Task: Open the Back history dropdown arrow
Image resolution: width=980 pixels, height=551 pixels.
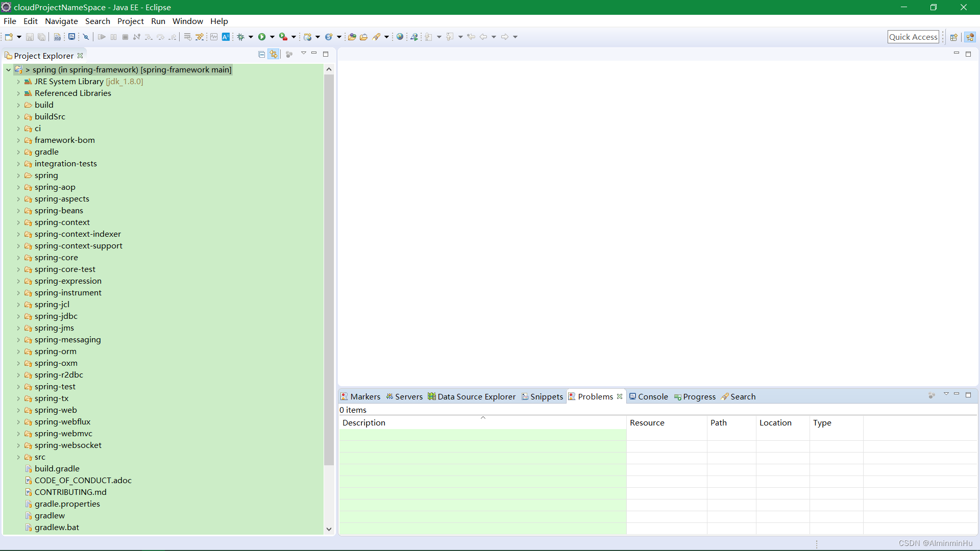Action: (x=494, y=37)
